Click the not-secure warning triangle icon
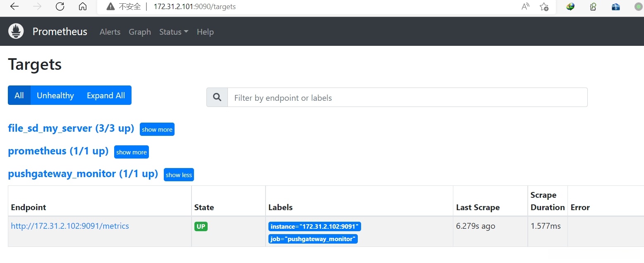This screenshot has width=644, height=263. pos(110,7)
